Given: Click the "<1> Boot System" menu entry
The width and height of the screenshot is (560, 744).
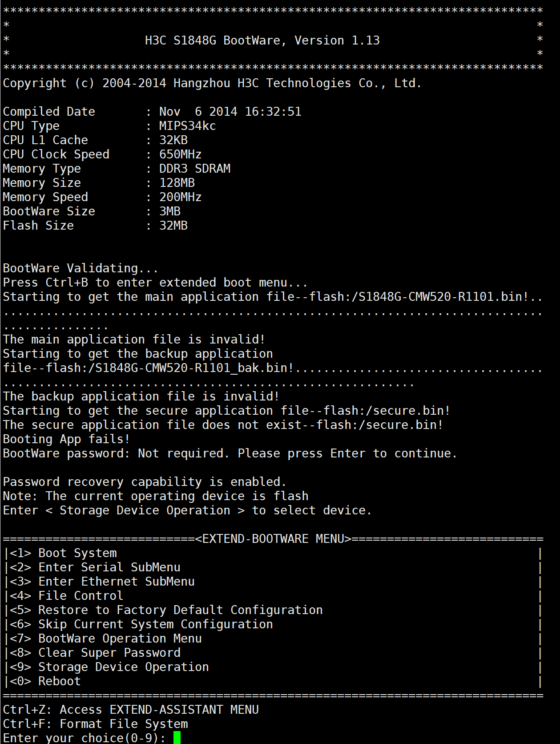Looking at the screenshot, I should tap(63, 553).
